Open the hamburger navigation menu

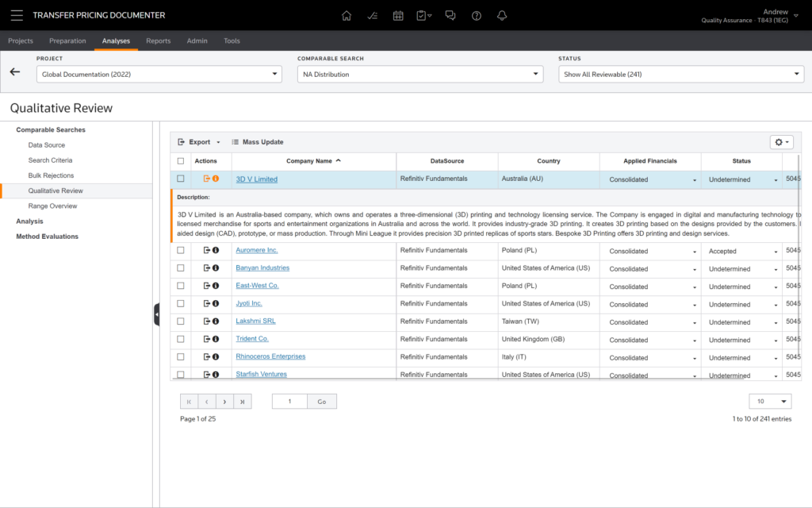(17, 15)
